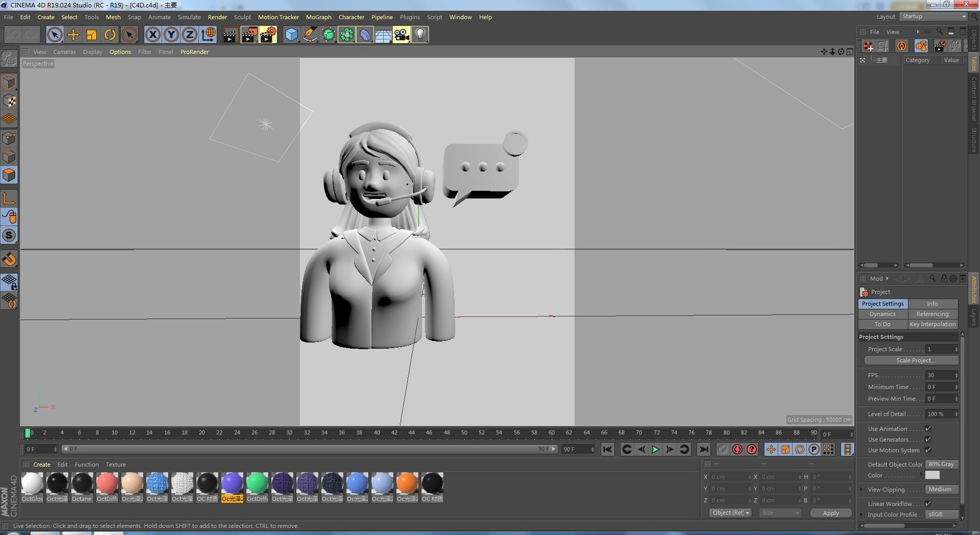Enable Model mode in left sidebar

(x=9, y=82)
